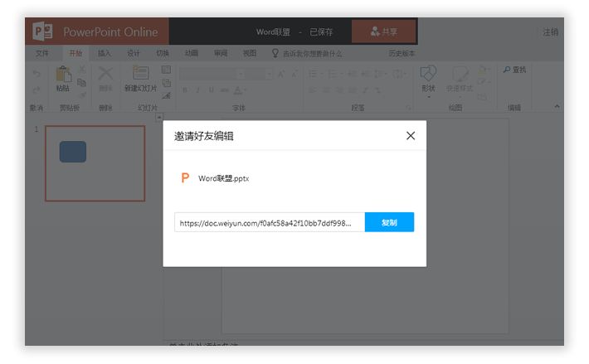Viewport: 589px width, 364px height.
Task: Click the 查找 find button
Action: [x=514, y=70]
